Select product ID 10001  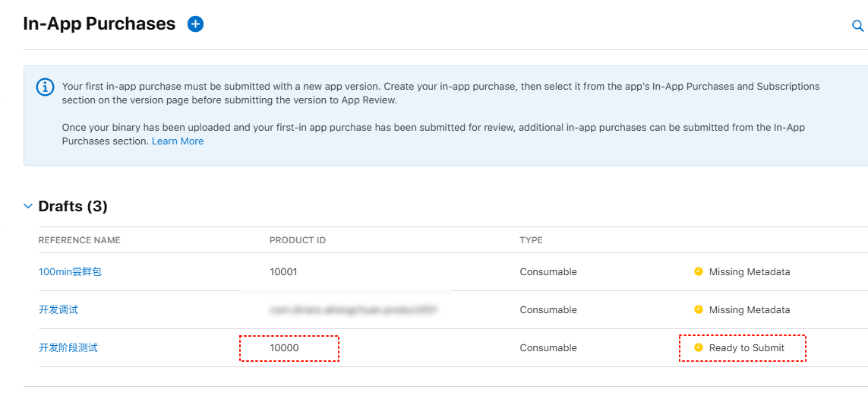(x=283, y=271)
